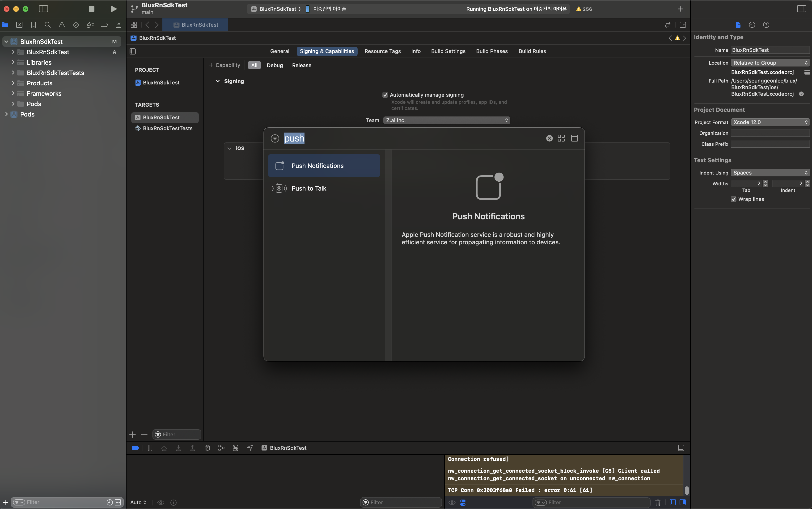This screenshot has height=509, width=812.
Task: Switch capability library to grid view
Action: tap(561, 138)
